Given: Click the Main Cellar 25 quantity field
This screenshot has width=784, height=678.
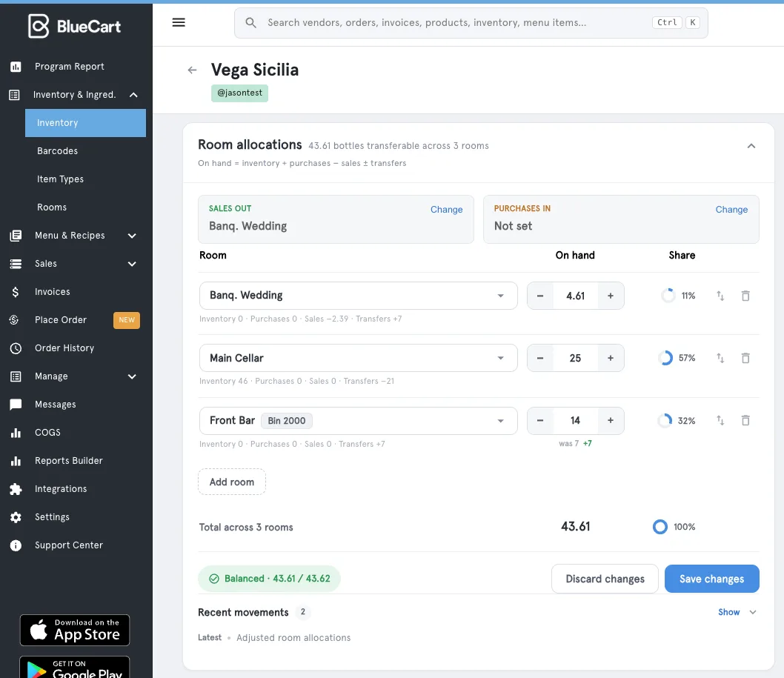Looking at the screenshot, I should pos(576,358).
